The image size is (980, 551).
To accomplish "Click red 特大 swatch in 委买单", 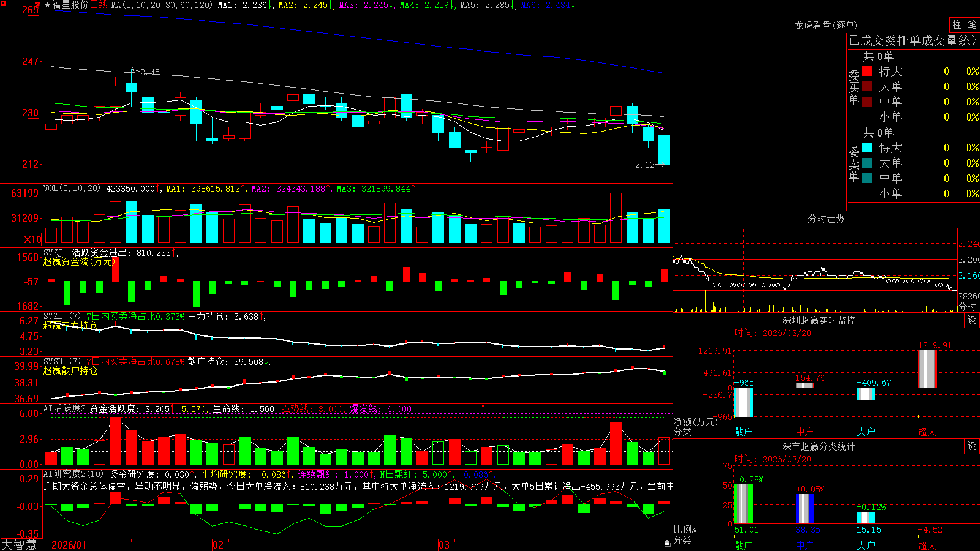I will pyautogui.click(x=867, y=71).
